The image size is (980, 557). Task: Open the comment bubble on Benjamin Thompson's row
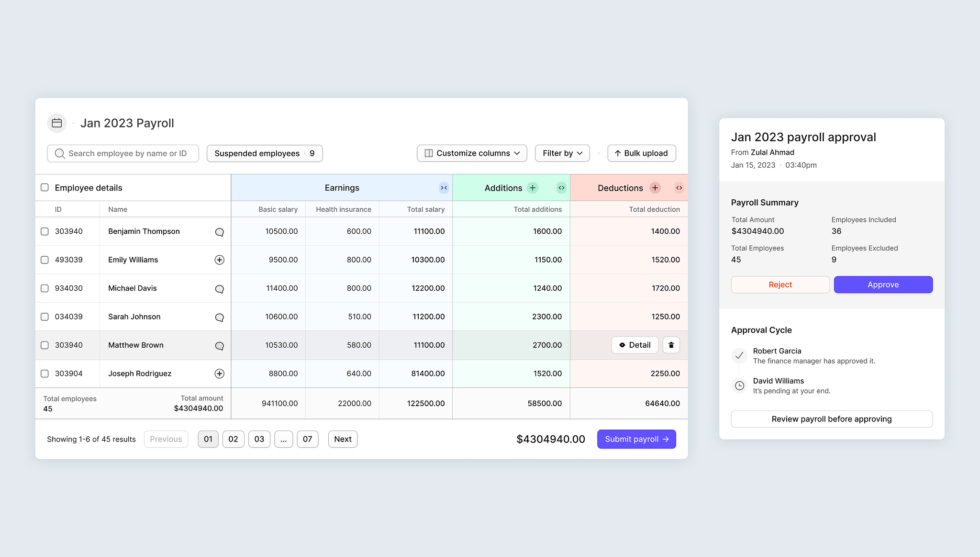coord(220,232)
